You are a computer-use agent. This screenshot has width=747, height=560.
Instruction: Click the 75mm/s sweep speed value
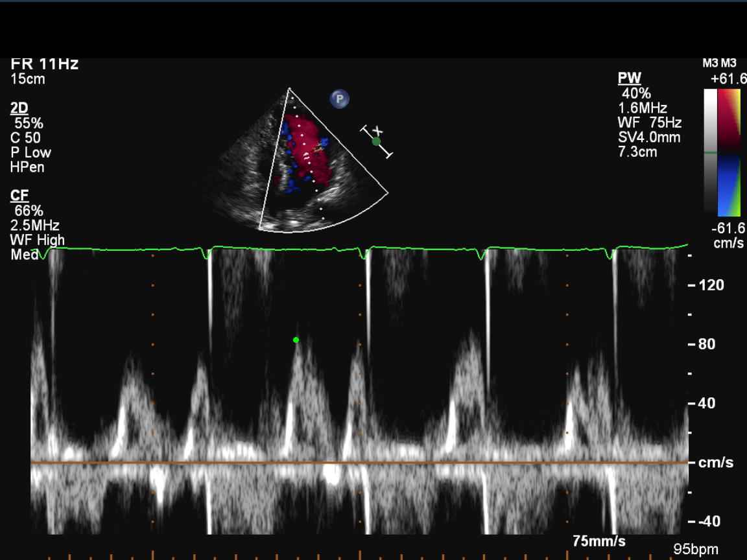[599, 541]
